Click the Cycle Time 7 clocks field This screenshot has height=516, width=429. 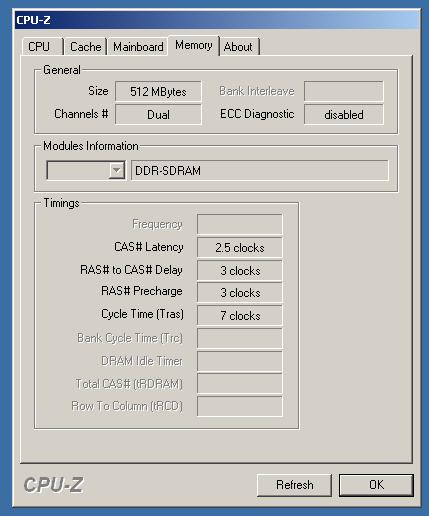[x=240, y=315]
